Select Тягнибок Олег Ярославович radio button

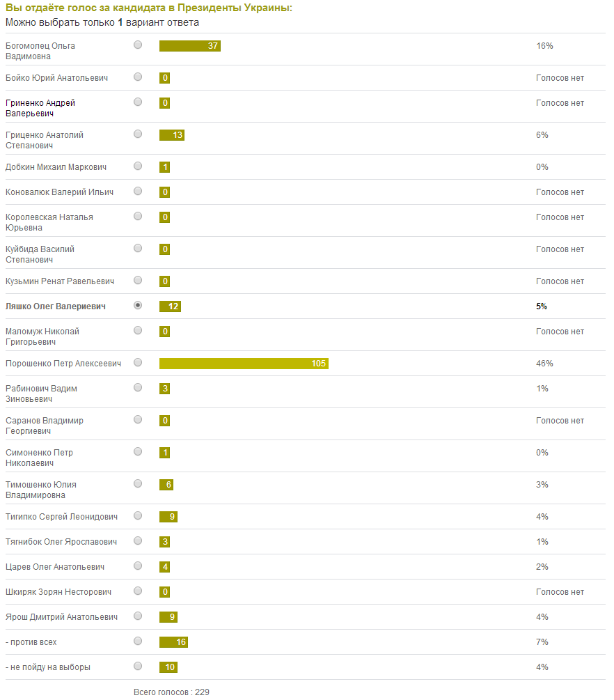(x=138, y=540)
